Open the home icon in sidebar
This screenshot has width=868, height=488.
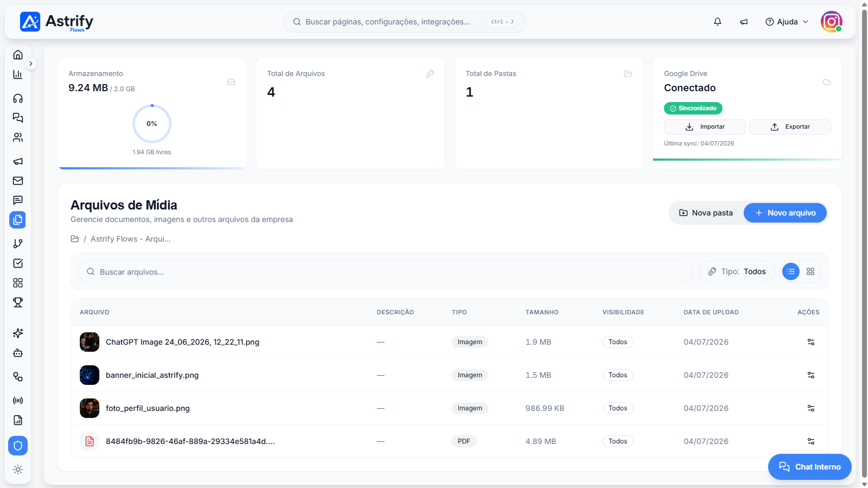(x=18, y=55)
